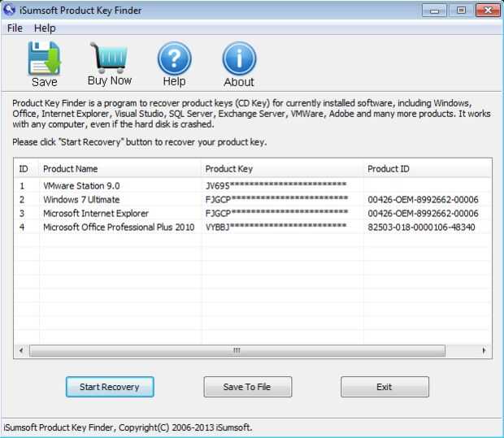Click the Save To File button
Viewport: 504px width, 438px height.
(x=247, y=387)
